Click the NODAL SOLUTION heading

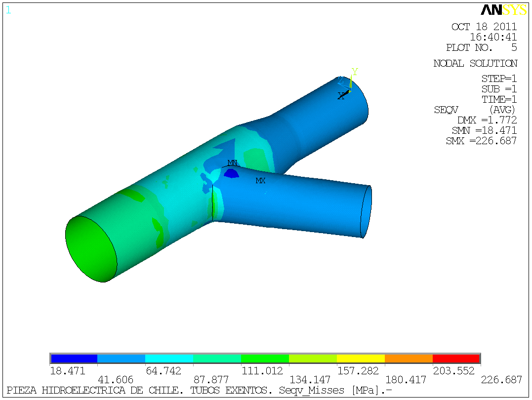[475, 63]
